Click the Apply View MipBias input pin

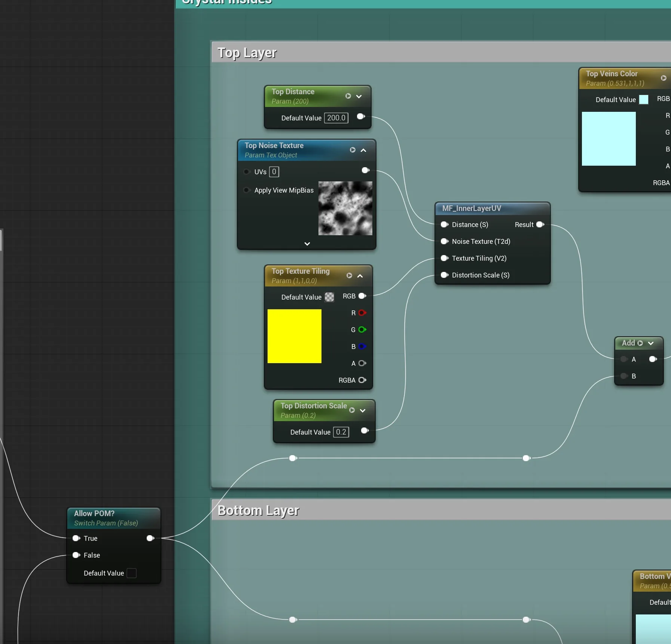(247, 190)
